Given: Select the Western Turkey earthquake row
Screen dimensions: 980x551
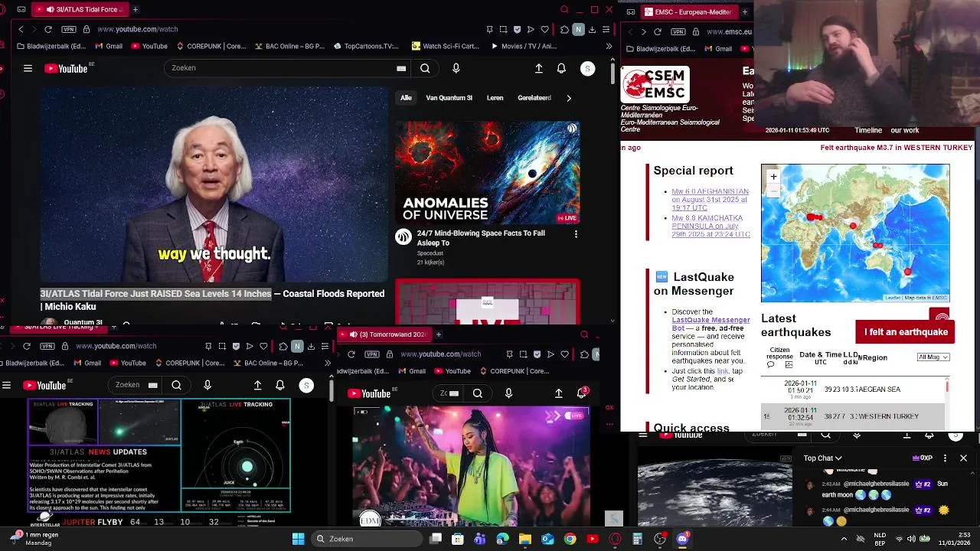Looking at the screenshot, I should (x=854, y=416).
